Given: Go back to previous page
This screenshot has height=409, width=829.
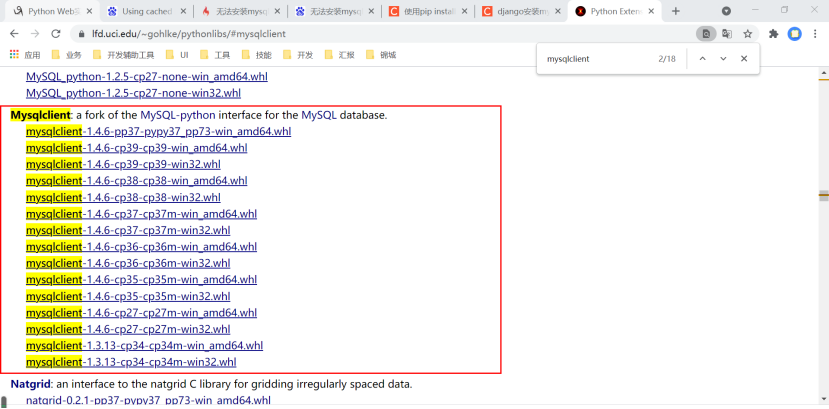Looking at the screenshot, I should coord(14,34).
